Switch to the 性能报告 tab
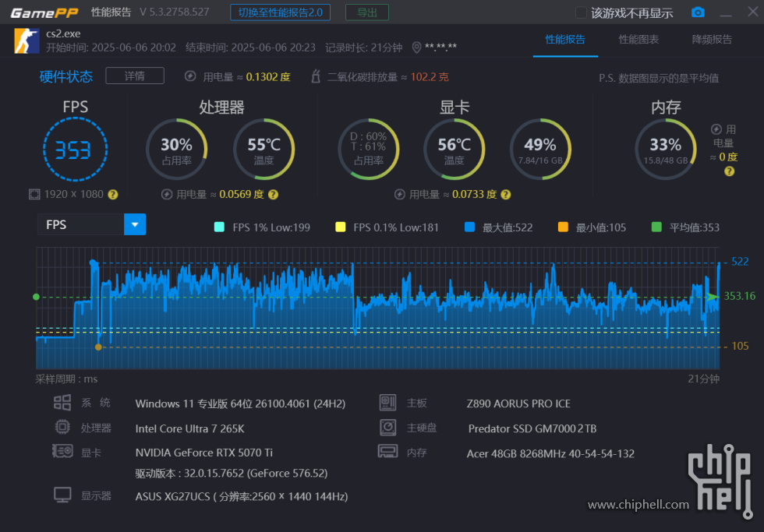This screenshot has height=532, width=764. [x=565, y=40]
